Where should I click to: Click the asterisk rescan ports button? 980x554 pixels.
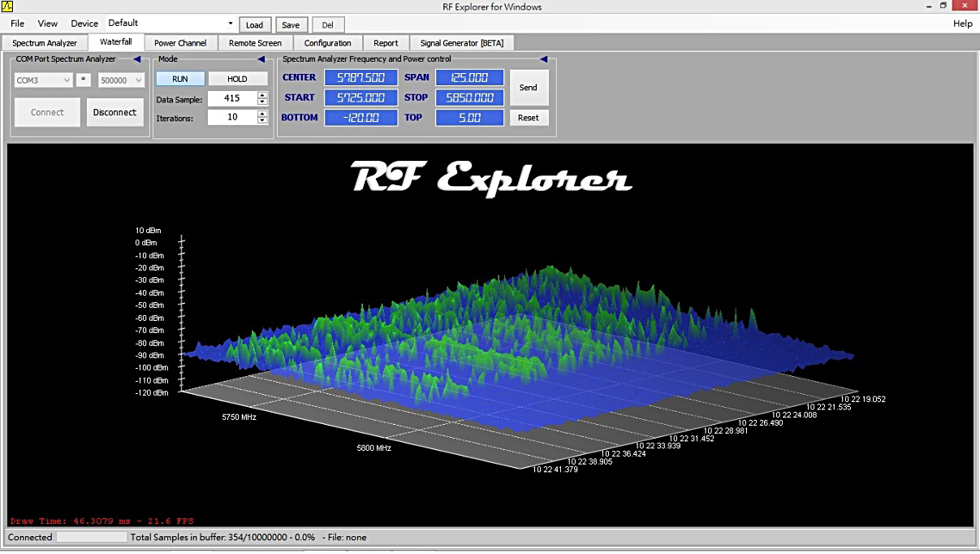point(84,80)
